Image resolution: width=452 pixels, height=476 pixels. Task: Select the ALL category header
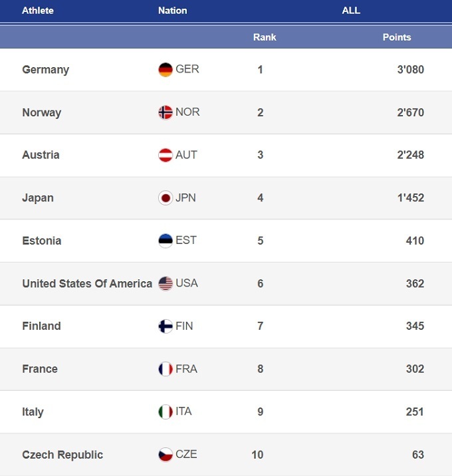[351, 11]
